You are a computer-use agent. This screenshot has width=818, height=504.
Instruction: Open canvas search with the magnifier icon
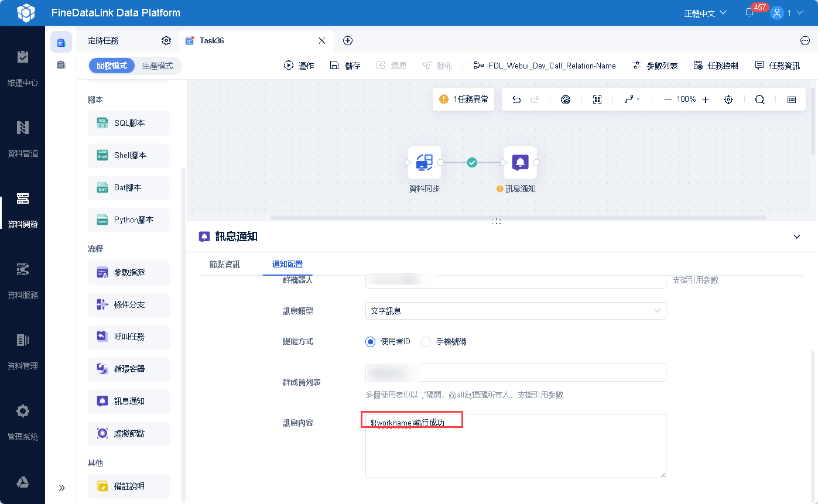pos(760,100)
